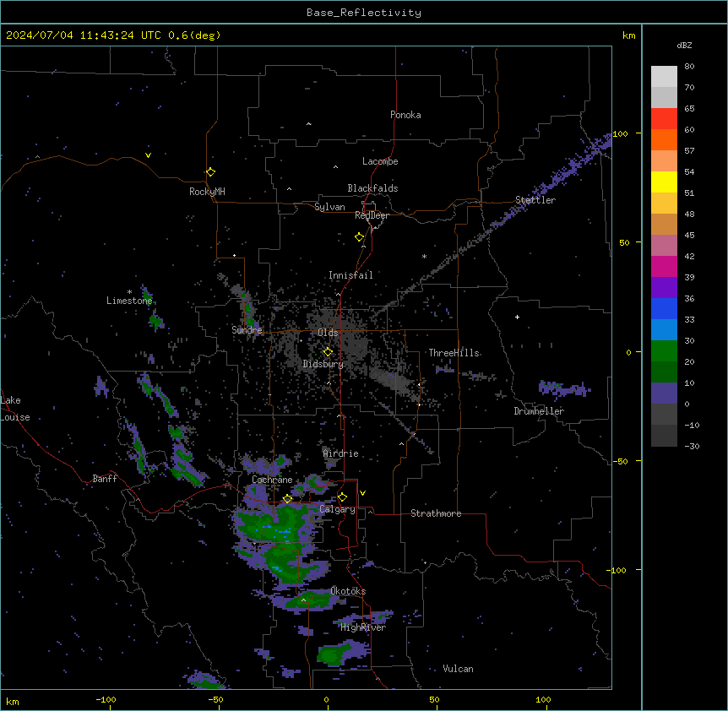The image size is (728, 711).
Task: Click the -100 tick on the bottom axis
Action: click(x=106, y=699)
